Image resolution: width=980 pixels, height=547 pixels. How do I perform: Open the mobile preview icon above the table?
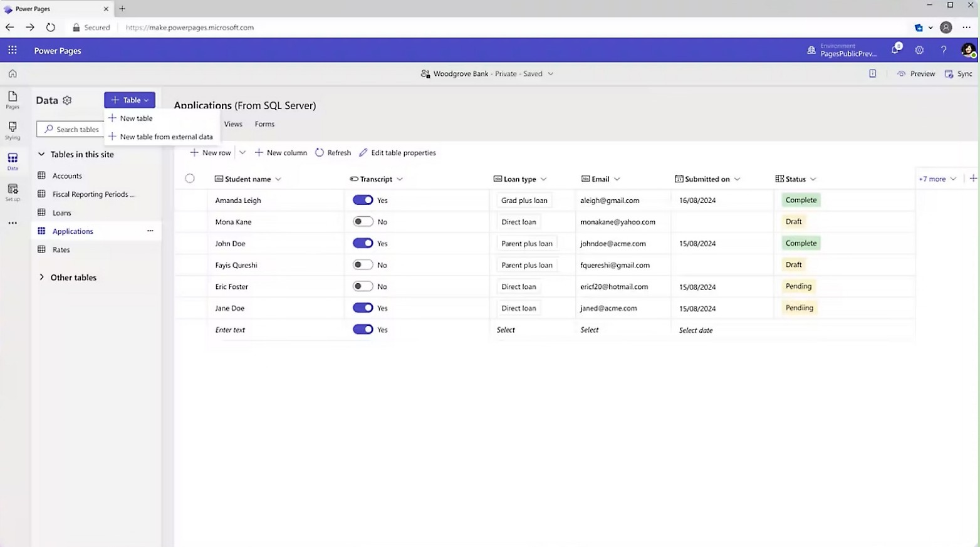(872, 73)
